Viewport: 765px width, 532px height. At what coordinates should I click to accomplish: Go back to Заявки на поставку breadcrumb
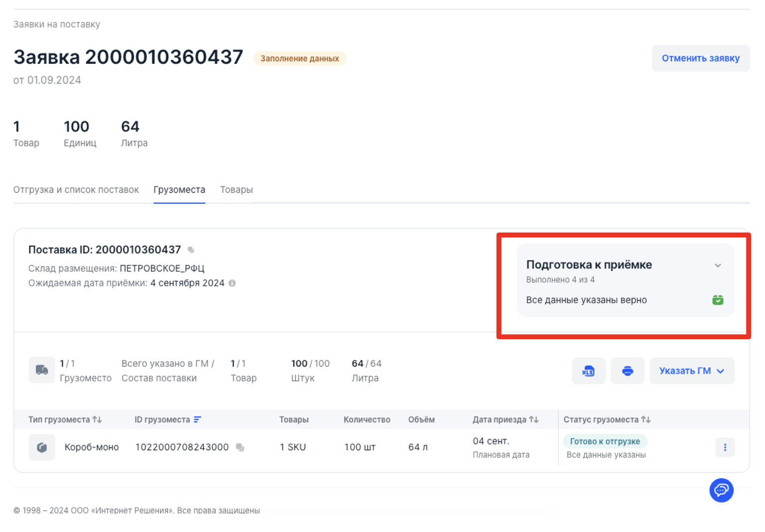pyautogui.click(x=57, y=24)
